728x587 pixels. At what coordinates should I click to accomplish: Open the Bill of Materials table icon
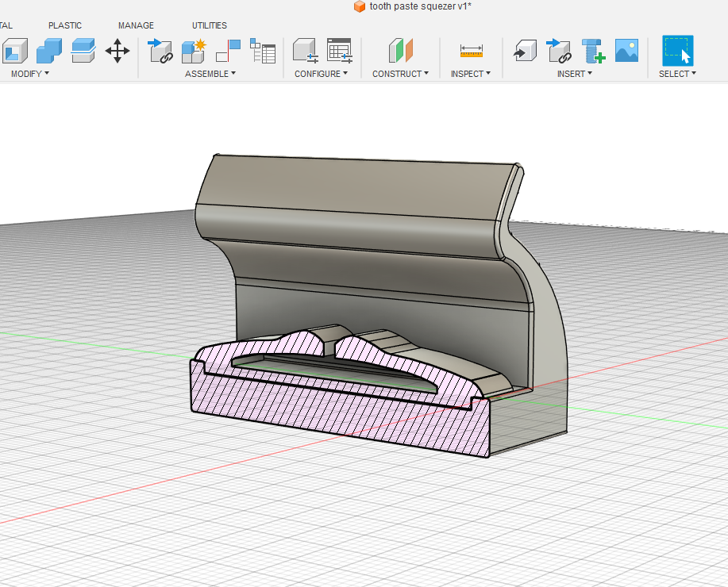point(263,51)
